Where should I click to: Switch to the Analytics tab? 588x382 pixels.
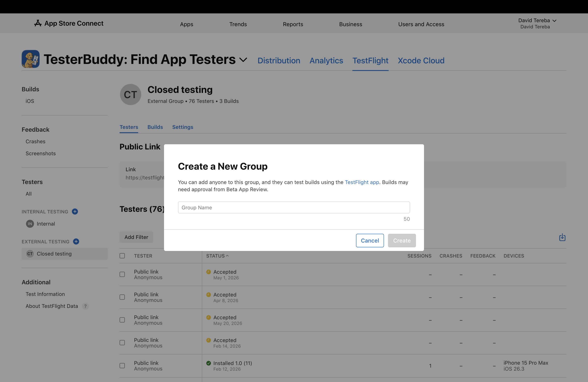click(326, 61)
